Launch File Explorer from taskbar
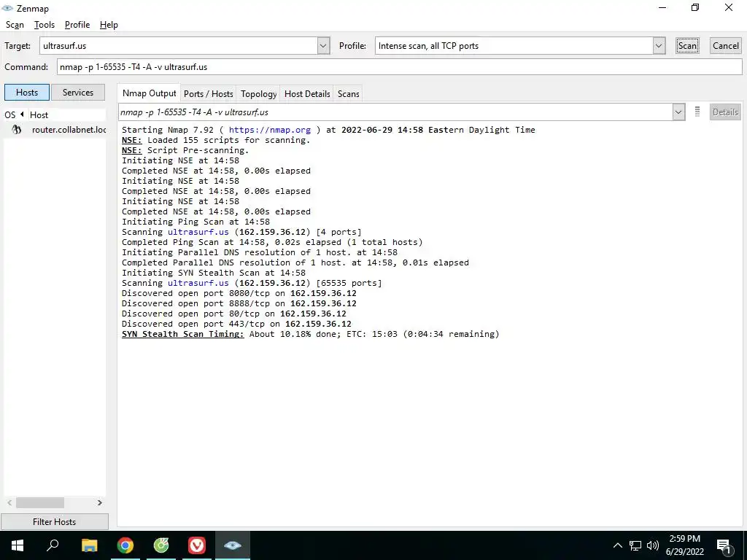 (x=89, y=545)
